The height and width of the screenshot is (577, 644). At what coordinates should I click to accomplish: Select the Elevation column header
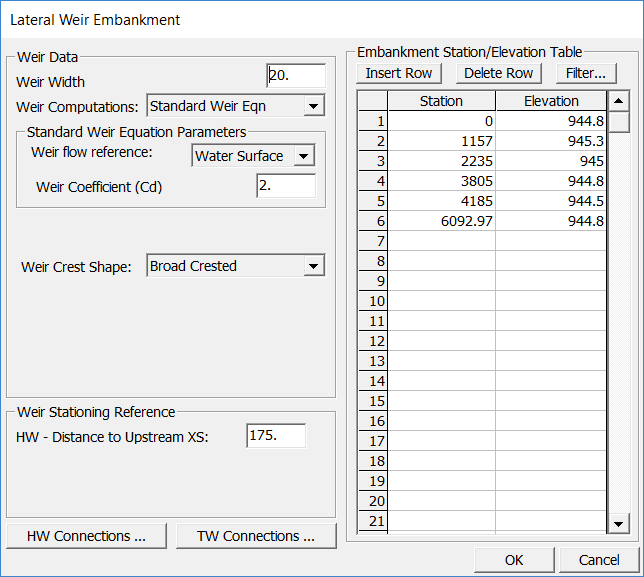pos(551,101)
